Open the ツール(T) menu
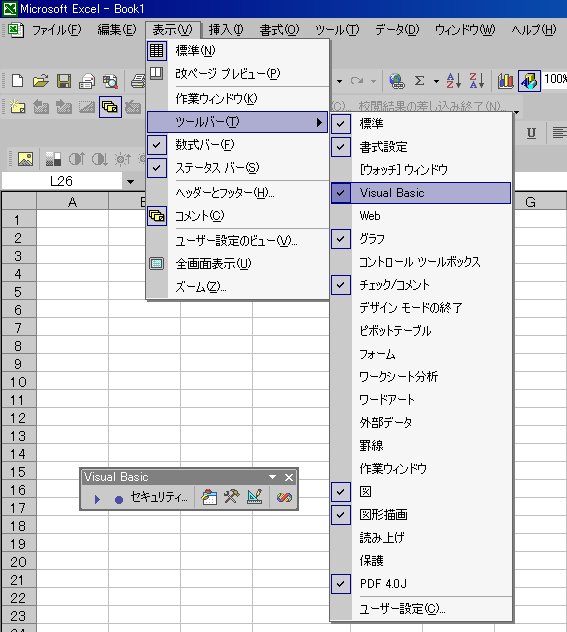Screen dimensions: 567x632 tap(337, 30)
